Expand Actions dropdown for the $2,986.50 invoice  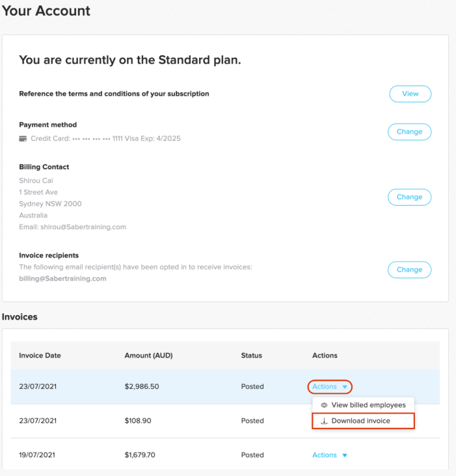pos(330,387)
